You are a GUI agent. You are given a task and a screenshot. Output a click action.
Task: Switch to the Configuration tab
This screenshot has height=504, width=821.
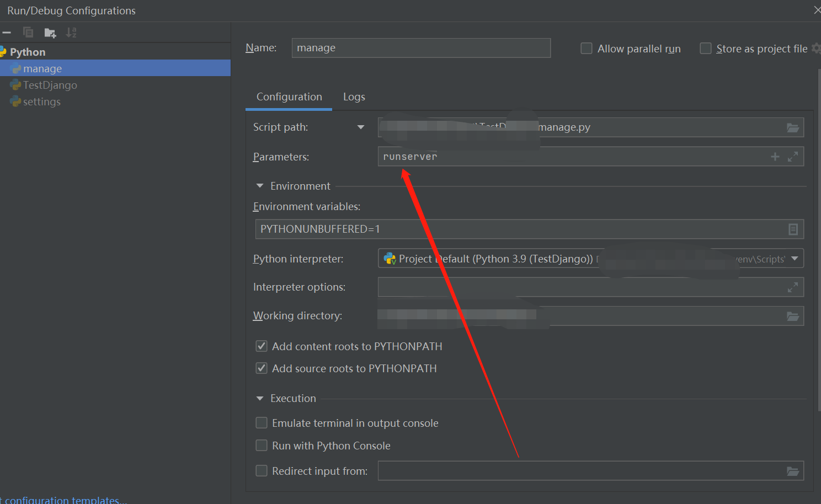point(289,96)
